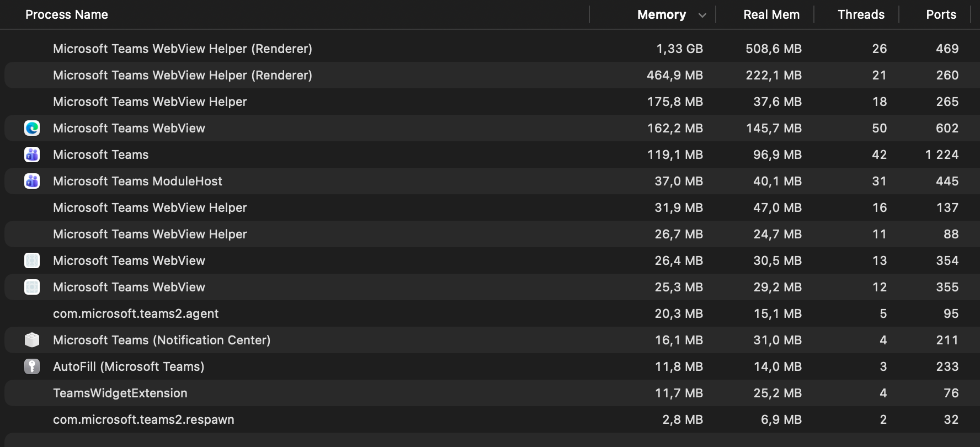Click the 1 224 ports value
Viewport: 980px width, 447px height.
click(942, 155)
